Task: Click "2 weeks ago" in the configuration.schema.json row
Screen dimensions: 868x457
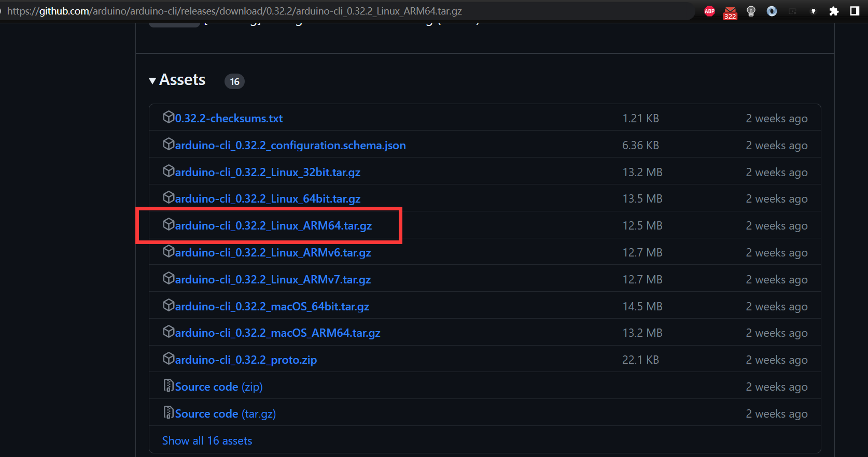Action: coord(777,146)
